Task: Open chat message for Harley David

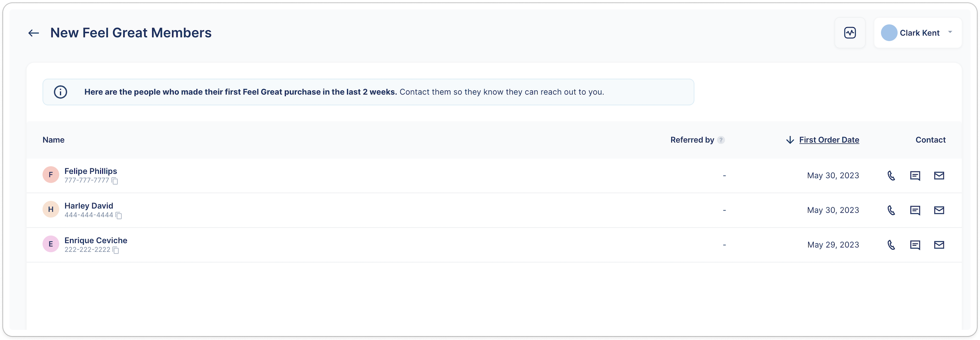Action: coord(915,210)
